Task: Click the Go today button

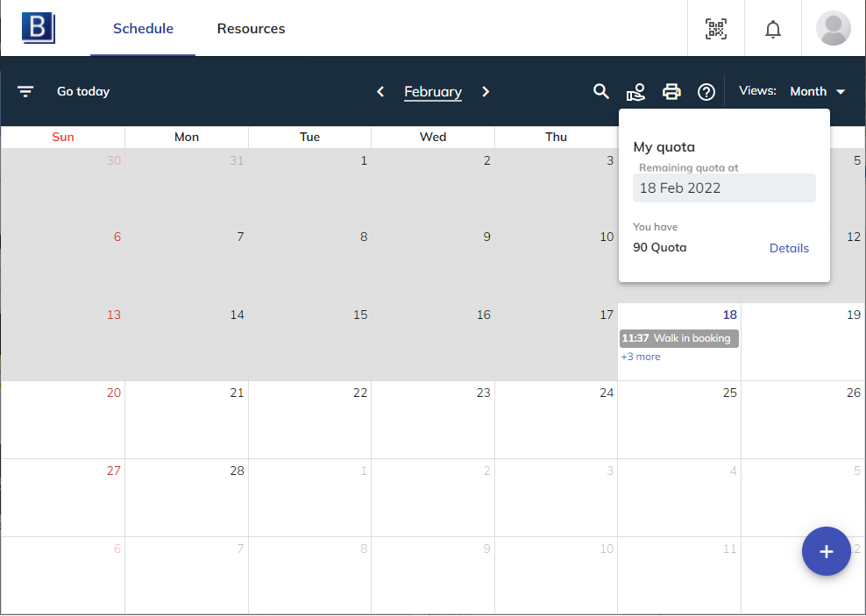Action: (x=83, y=92)
